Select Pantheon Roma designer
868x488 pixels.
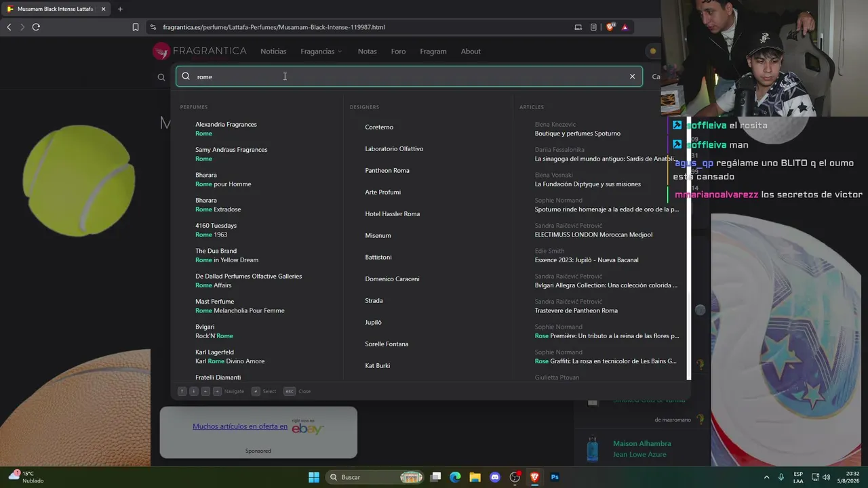(x=387, y=171)
